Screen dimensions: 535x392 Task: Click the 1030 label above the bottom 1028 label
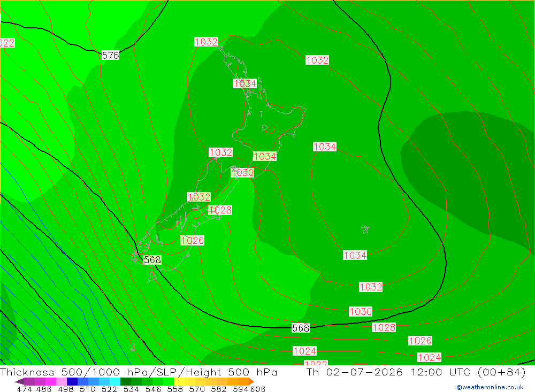tap(361, 311)
